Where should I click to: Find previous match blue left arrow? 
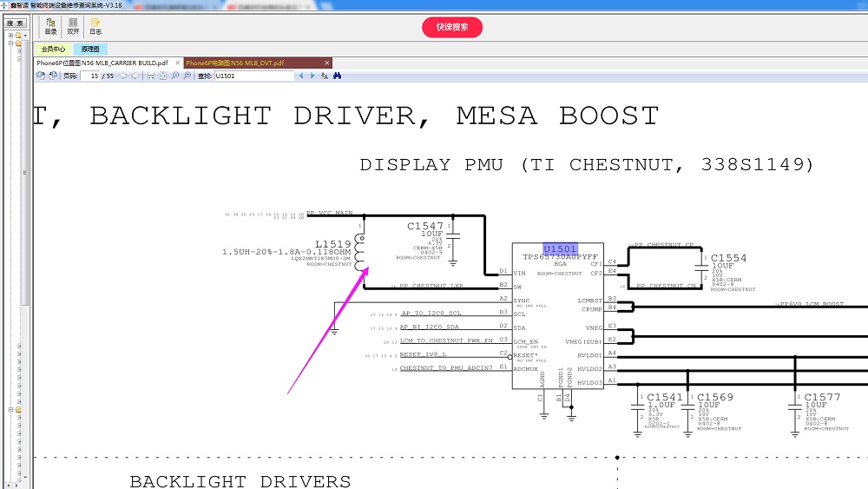[x=301, y=76]
